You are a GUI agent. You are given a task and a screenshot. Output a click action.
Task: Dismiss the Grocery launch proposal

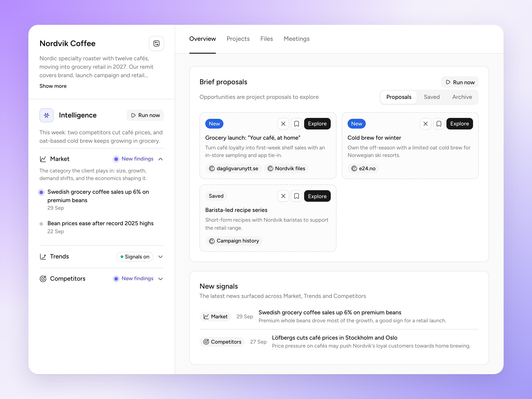[283, 124]
